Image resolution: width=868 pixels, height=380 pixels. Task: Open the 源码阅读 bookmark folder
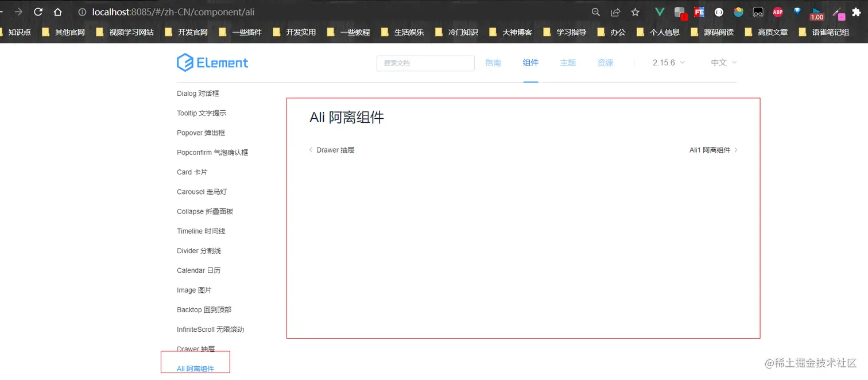[712, 32]
